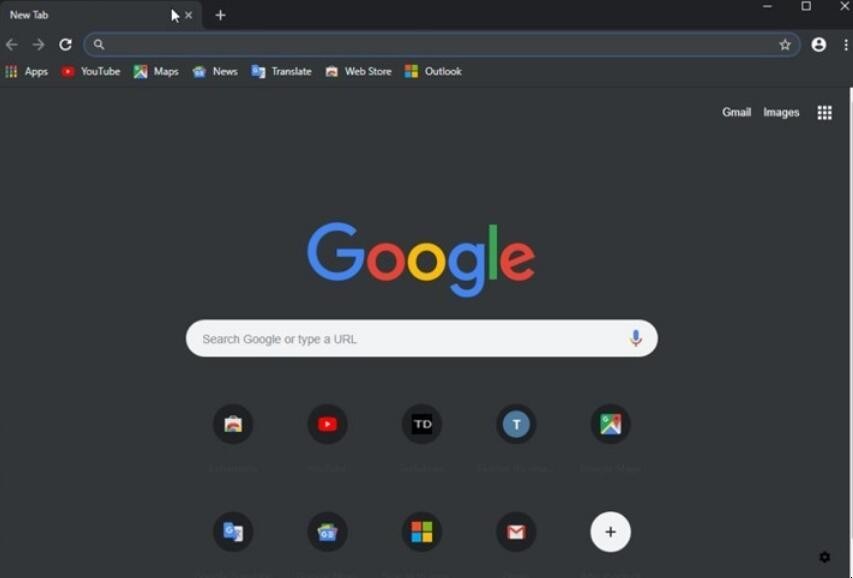
Task: Open the Google News shortcut tile
Action: [327, 532]
